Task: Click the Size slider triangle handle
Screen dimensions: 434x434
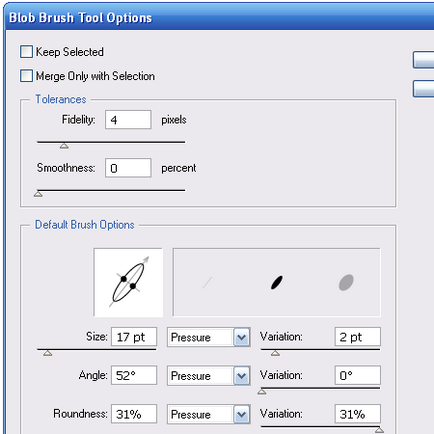Action: [48, 353]
